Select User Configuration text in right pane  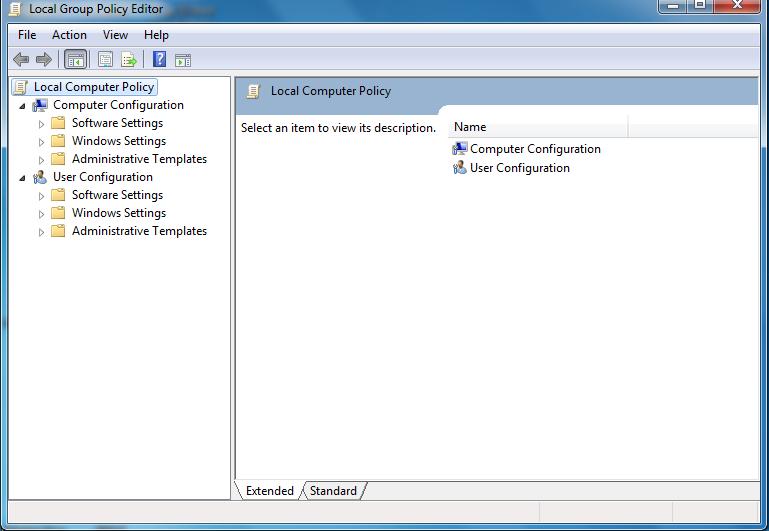519,168
